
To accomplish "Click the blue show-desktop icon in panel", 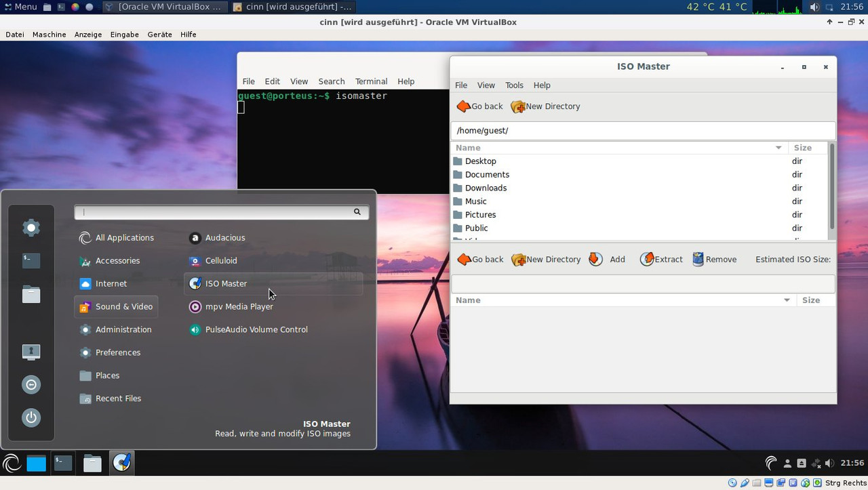I will (x=37, y=464).
